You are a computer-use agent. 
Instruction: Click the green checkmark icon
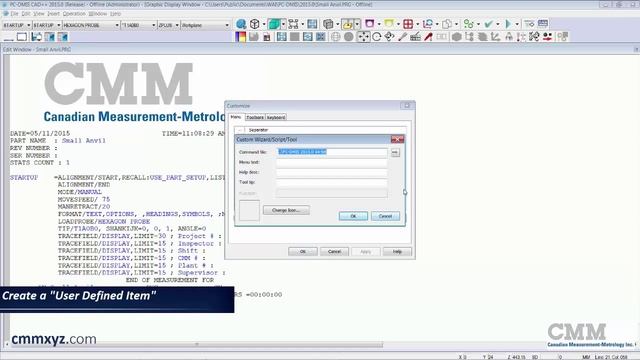coord(488,24)
